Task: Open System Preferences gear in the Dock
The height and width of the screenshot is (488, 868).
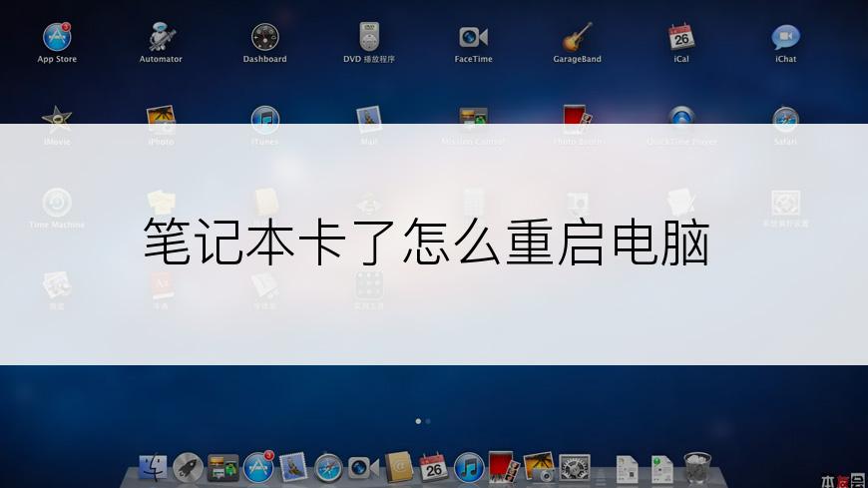Action: [575, 468]
